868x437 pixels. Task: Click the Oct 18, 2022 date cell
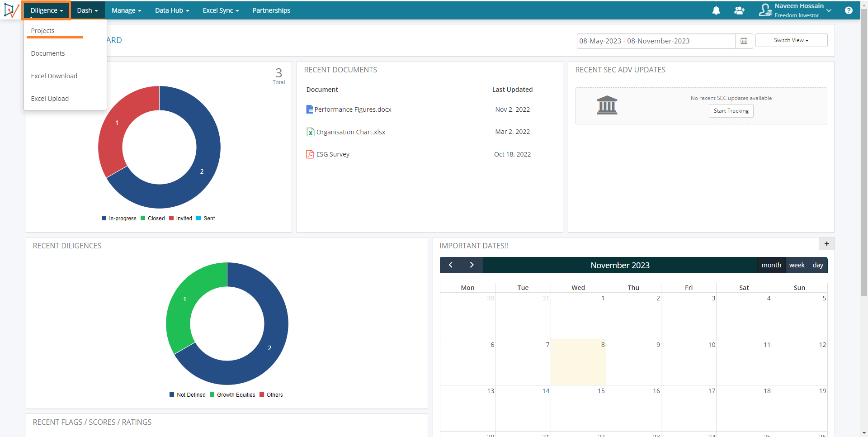click(x=512, y=154)
